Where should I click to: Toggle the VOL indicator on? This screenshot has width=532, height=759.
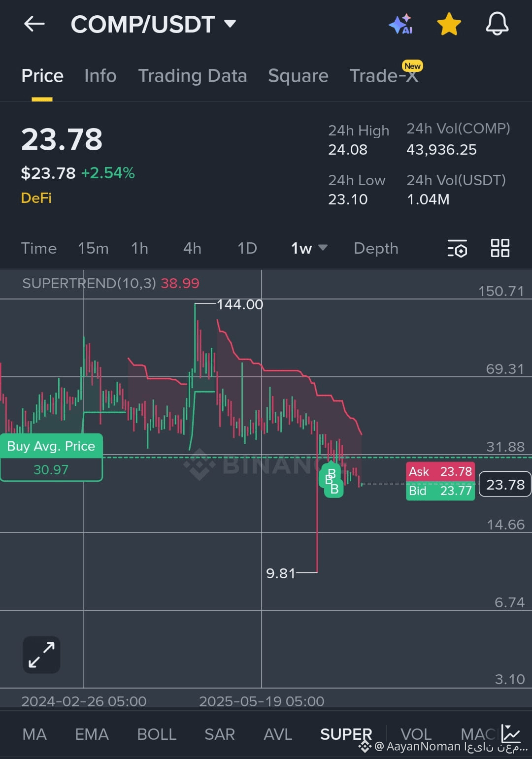(x=415, y=734)
